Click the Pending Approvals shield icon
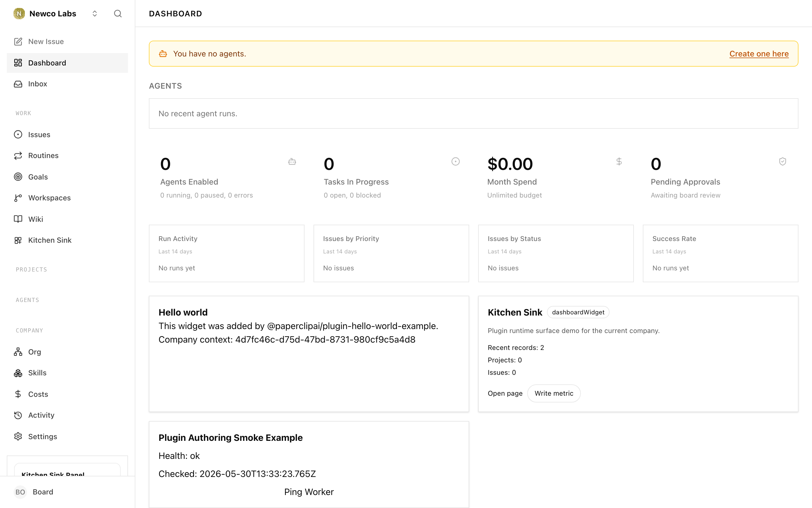The width and height of the screenshot is (812, 508). coord(782,162)
